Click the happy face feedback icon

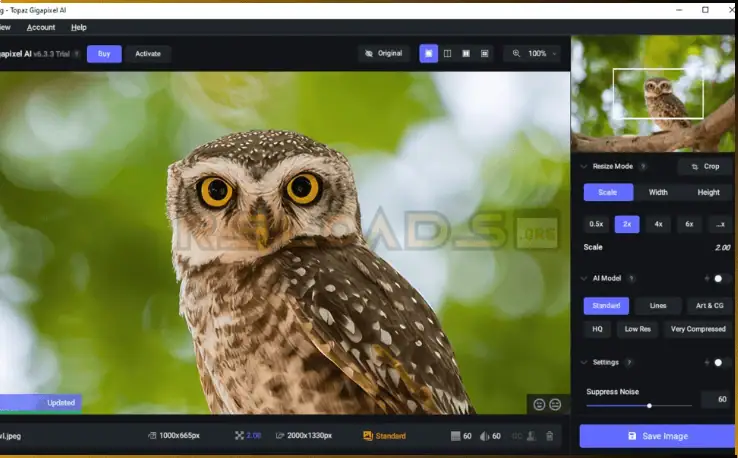pyautogui.click(x=539, y=405)
